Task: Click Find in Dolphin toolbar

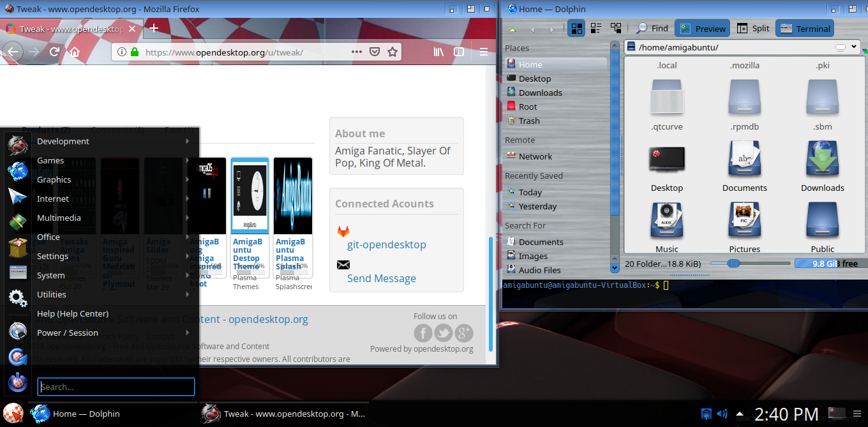Action: pyautogui.click(x=652, y=28)
